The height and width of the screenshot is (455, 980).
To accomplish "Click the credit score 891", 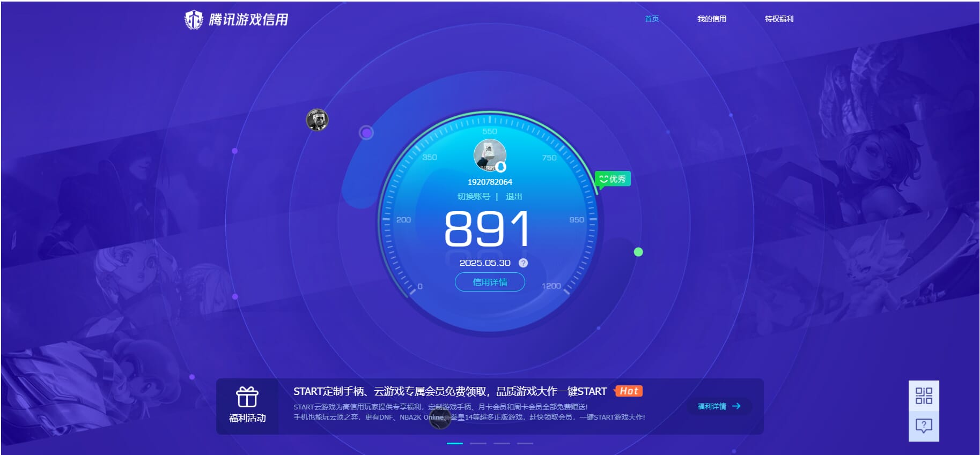I will click(x=487, y=229).
